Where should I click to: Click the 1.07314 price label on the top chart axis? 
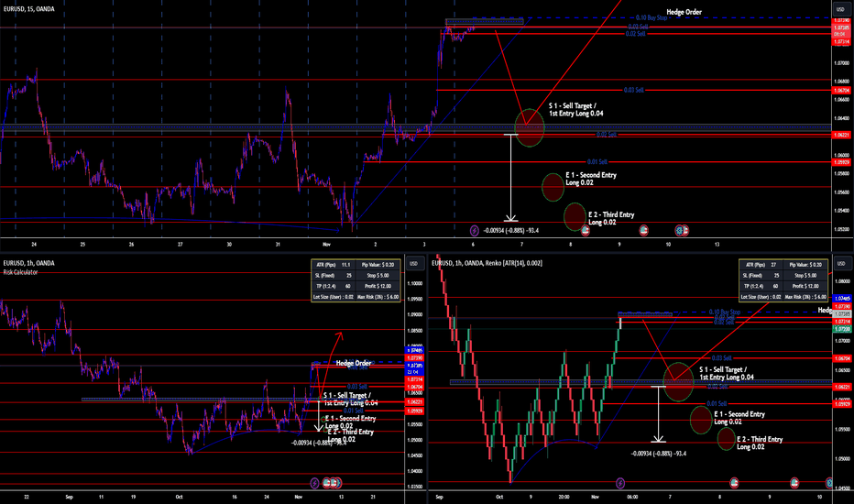(841, 41)
